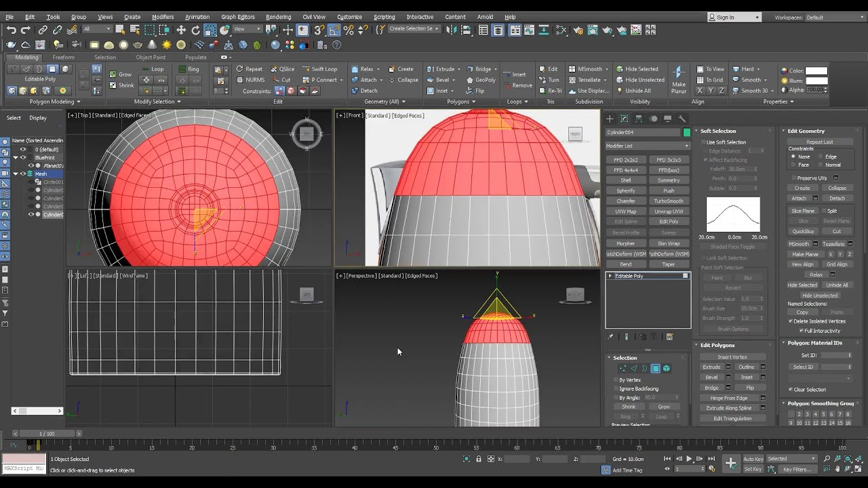Open the Utilities wrench panel tab

pos(682,119)
